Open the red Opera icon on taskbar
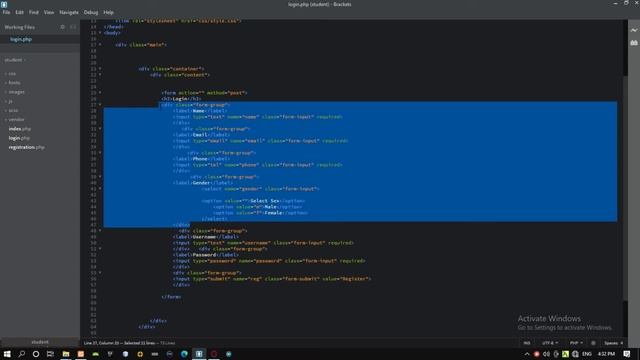This screenshot has width=640, height=360. (x=214, y=354)
